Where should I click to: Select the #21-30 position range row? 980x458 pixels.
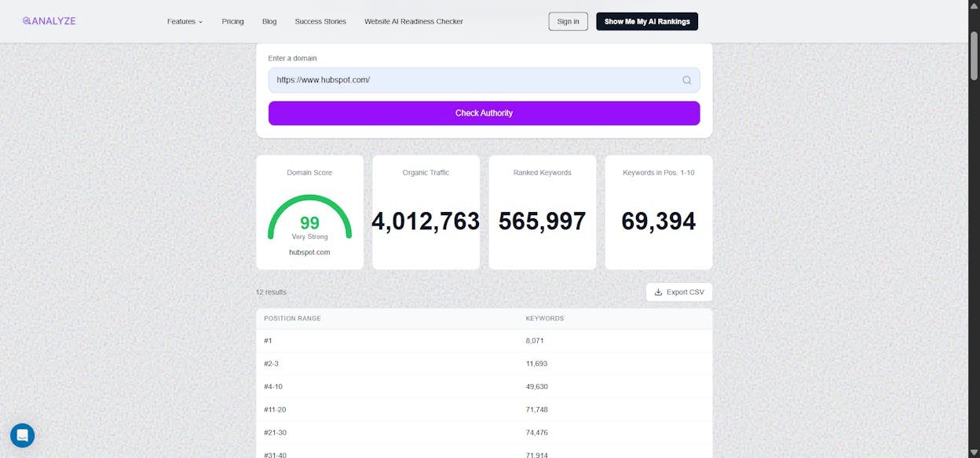coord(484,432)
